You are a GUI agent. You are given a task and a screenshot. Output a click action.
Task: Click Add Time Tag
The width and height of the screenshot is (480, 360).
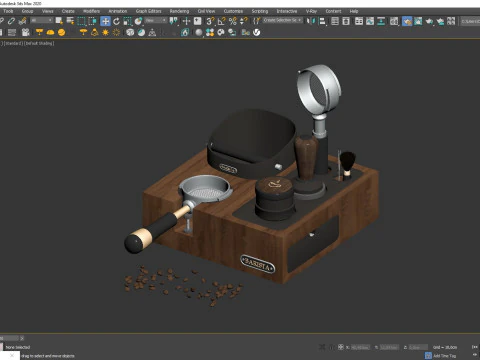point(445,356)
